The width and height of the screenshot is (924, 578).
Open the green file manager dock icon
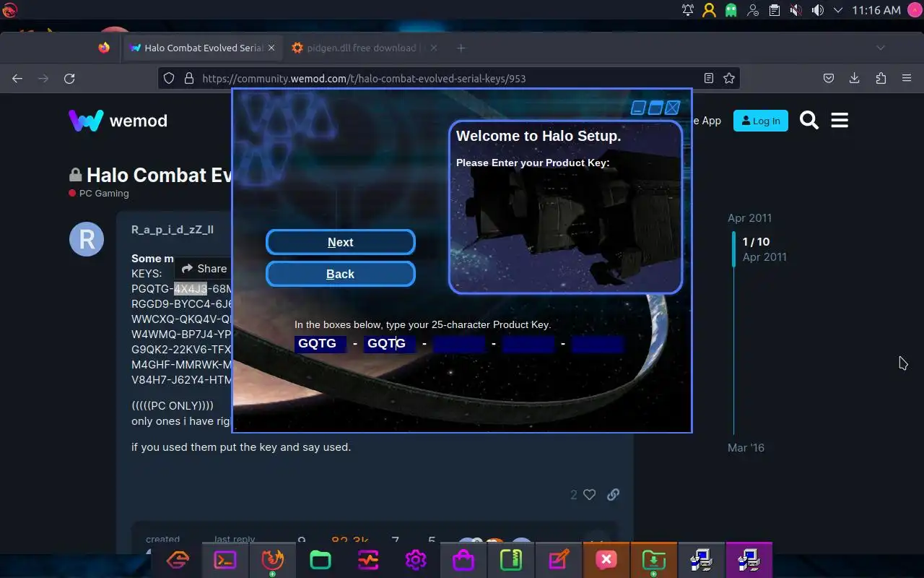[321, 560]
